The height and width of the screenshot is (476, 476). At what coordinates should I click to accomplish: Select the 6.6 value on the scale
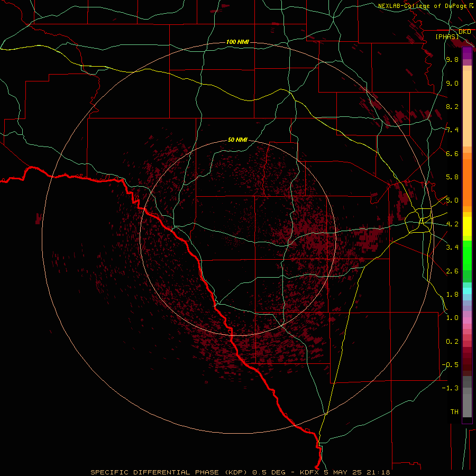click(x=452, y=153)
